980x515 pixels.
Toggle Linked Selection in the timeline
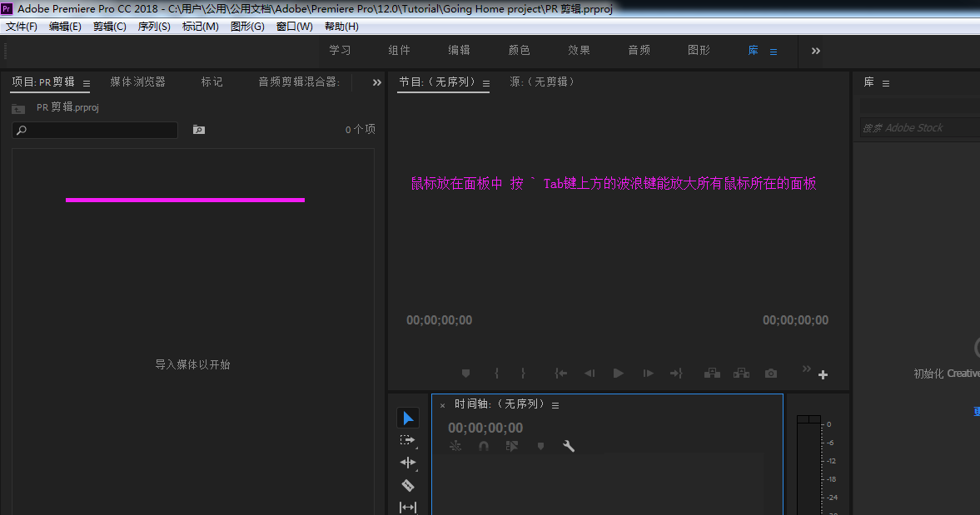pyautogui.click(x=512, y=446)
